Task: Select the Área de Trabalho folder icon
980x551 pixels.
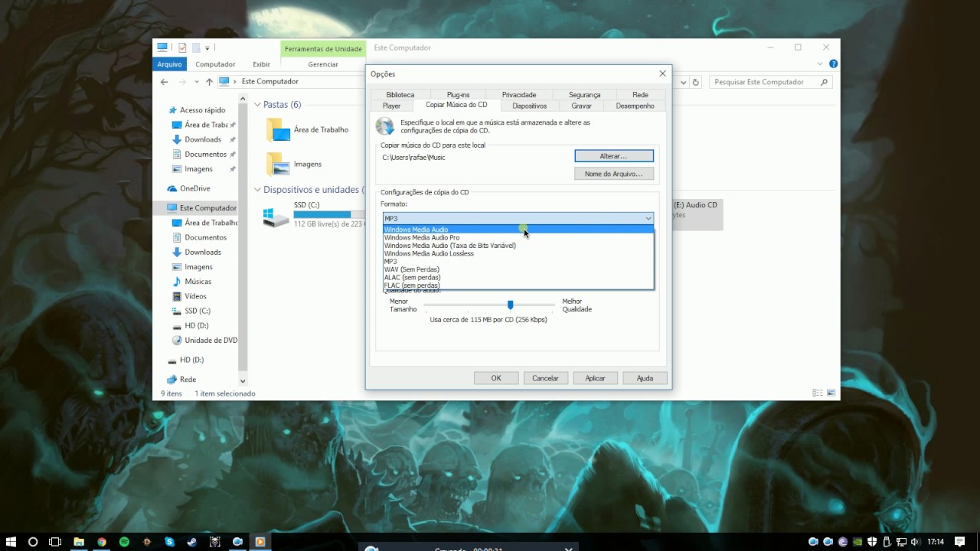Action: [x=278, y=130]
